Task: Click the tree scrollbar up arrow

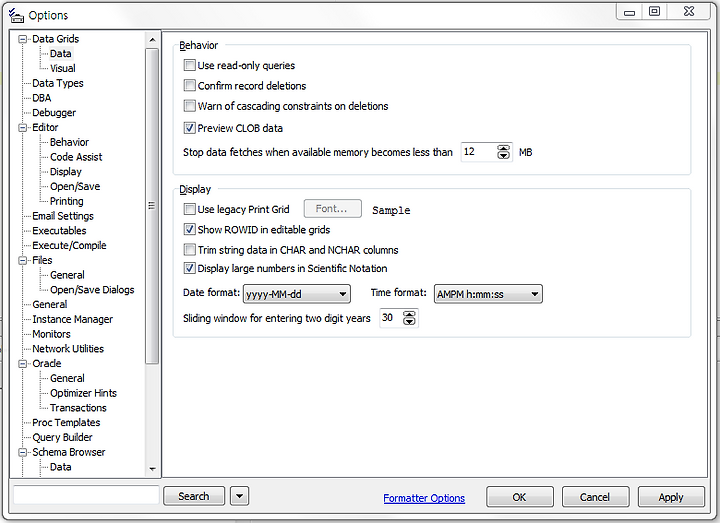Action: point(152,40)
